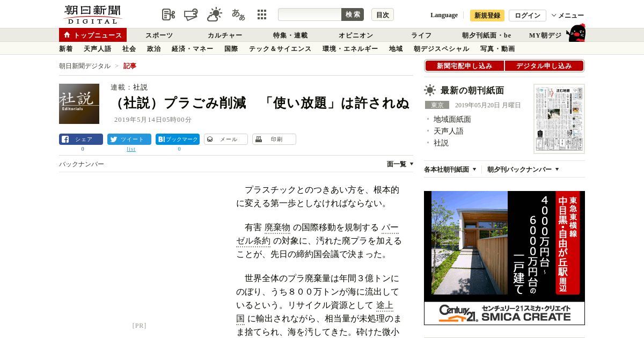Bookmark article with B!ブックマーク button
Image resolution: width=644 pixels, height=338 pixels.
click(x=178, y=139)
